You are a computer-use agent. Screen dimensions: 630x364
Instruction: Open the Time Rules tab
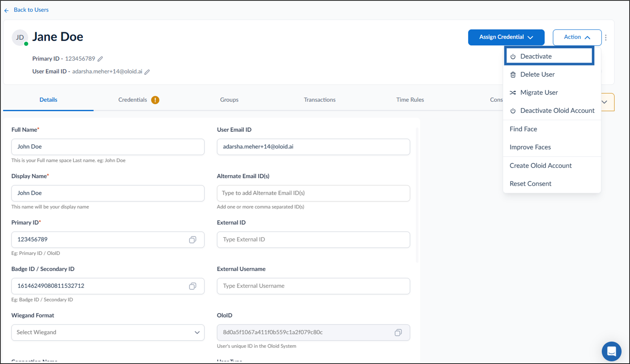(x=410, y=100)
